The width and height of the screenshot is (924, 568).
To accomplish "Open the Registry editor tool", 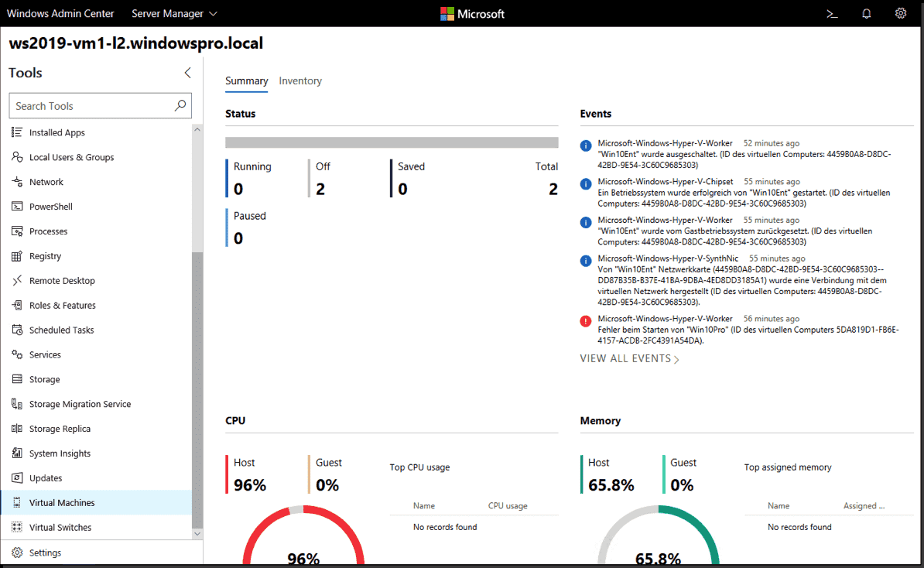I will tap(46, 255).
